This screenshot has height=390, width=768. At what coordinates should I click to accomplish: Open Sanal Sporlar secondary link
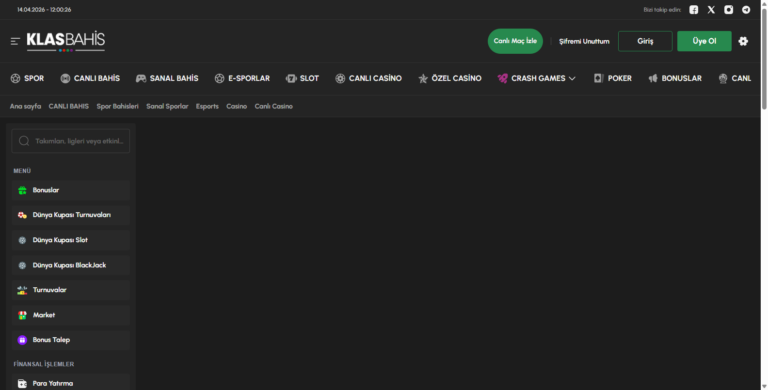pyautogui.click(x=167, y=106)
